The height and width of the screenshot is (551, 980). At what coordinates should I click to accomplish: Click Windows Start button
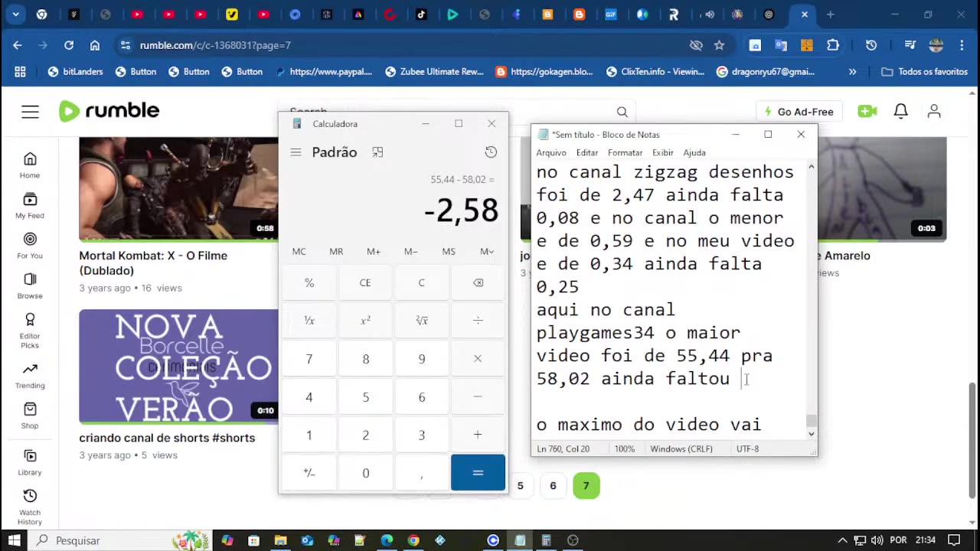tap(14, 540)
